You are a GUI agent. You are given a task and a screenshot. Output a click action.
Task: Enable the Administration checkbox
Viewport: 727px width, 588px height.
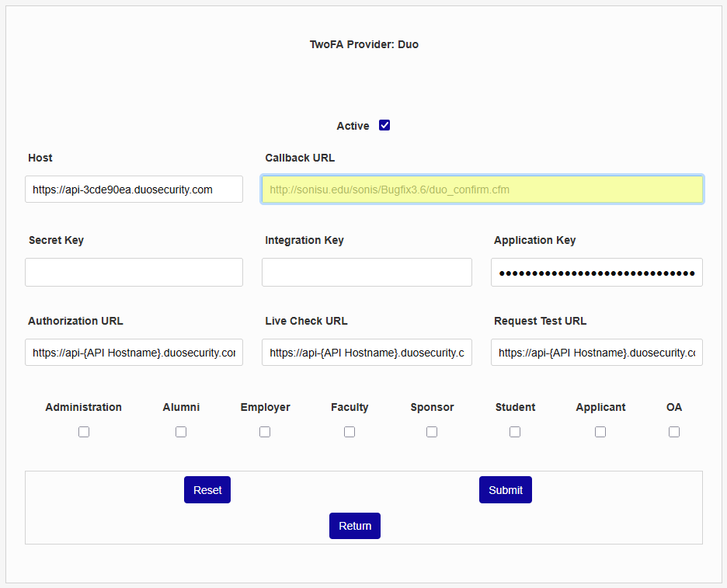click(x=84, y=432)
